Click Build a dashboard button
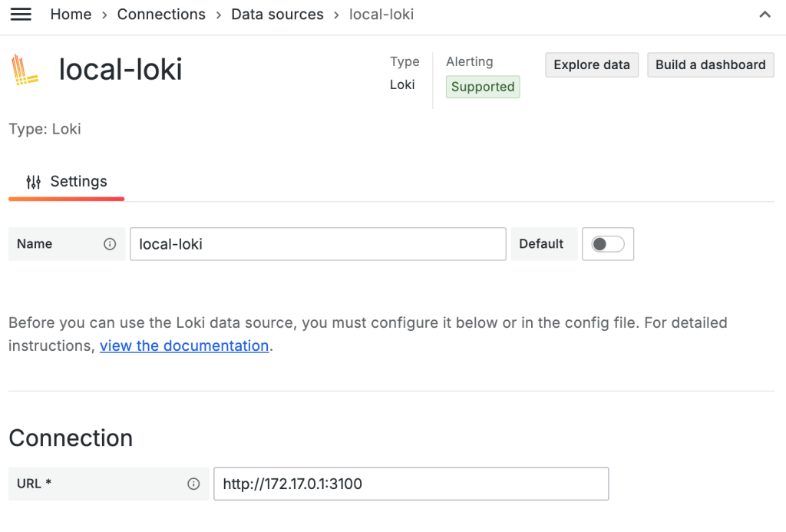This screenshot has width=786, height=532. tap(710, 64)
